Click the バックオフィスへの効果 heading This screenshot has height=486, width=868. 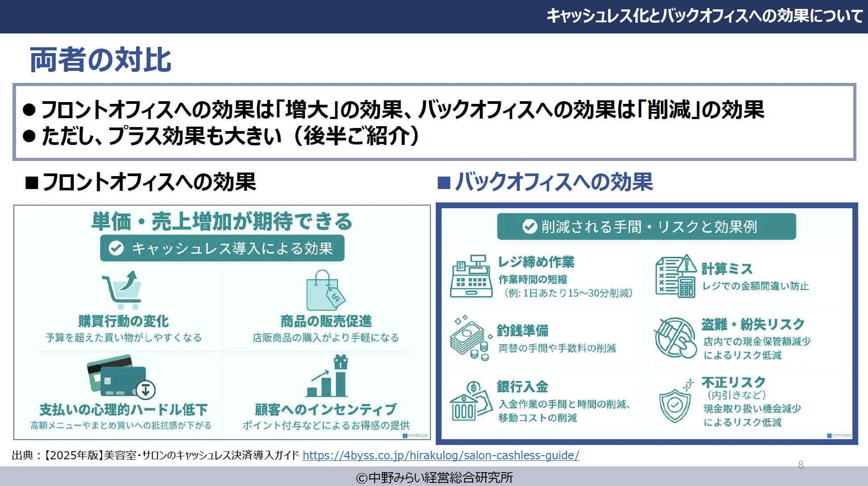coord(553,182)
